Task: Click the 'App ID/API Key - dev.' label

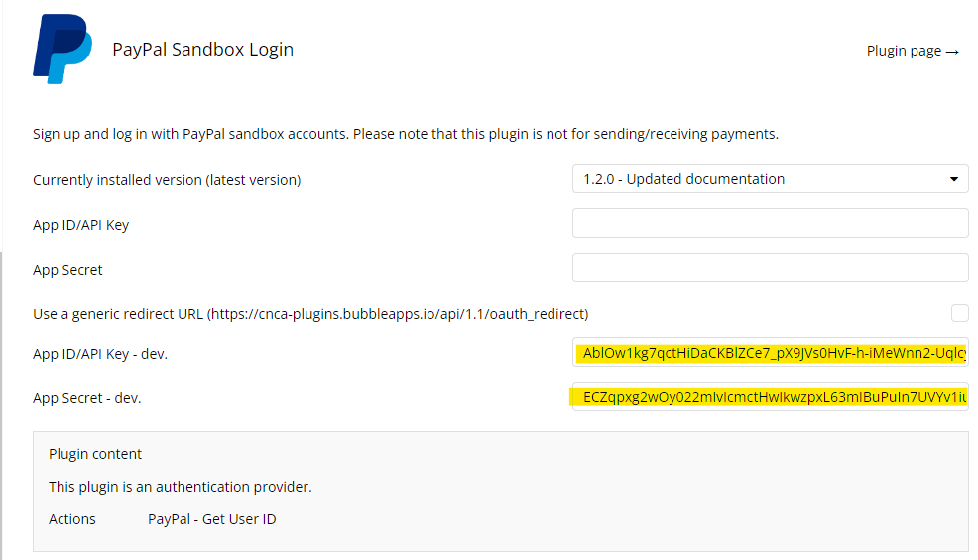Action: [100, 354]
